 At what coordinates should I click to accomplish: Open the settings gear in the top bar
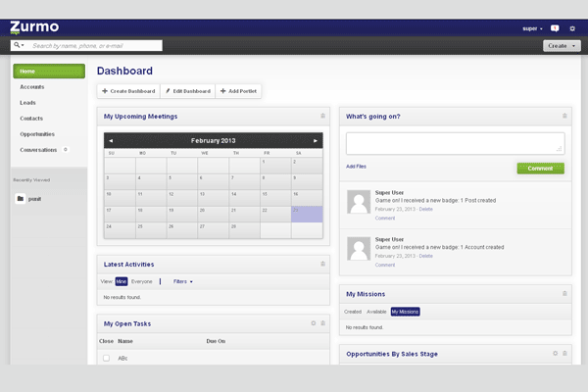[572, 28]
